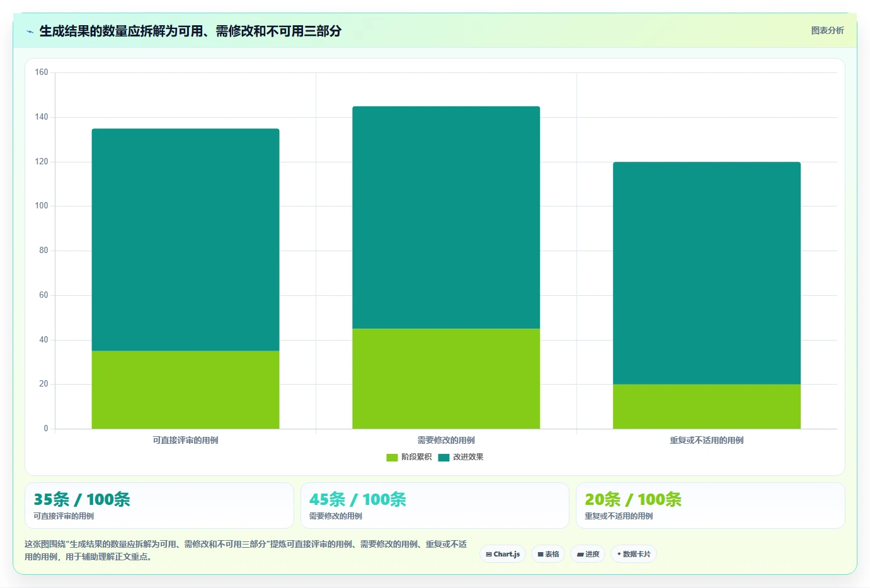The height and width of the screenshot is (588, 870).
Task: Click the y-axis value 100
Action: pos(42,206)
